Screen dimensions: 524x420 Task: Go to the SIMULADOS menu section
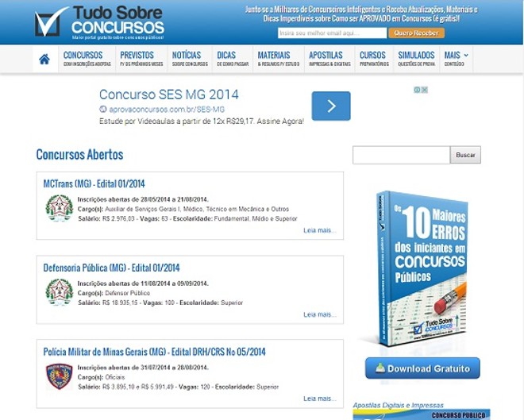(x=416, y=59)
